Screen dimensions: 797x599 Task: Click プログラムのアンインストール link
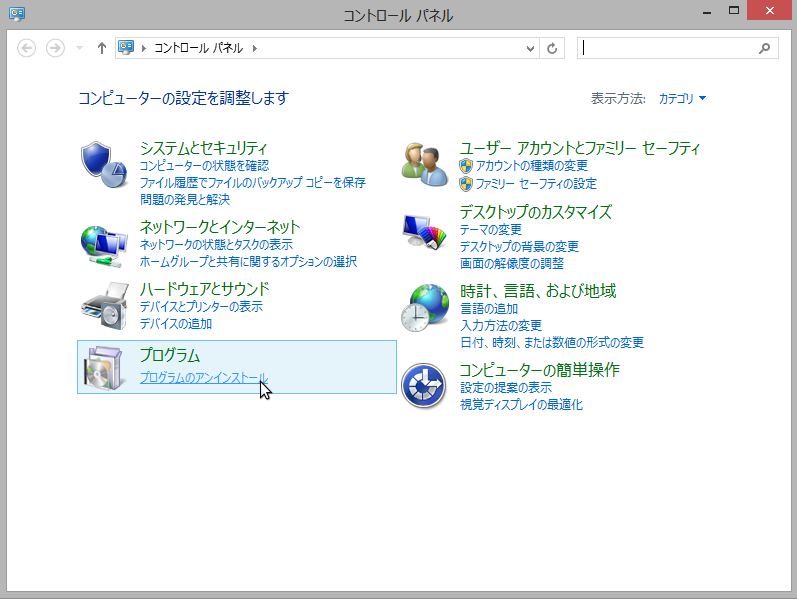[204, 378]
